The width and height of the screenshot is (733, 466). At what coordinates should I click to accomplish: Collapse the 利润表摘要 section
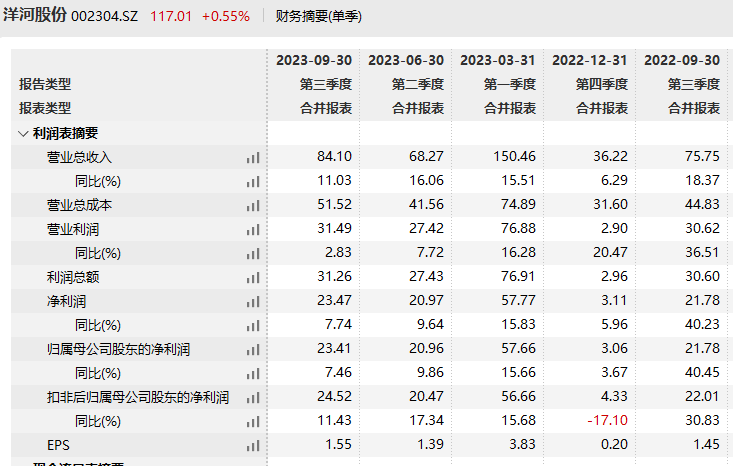pyautogui.click(x=23, y=134)
